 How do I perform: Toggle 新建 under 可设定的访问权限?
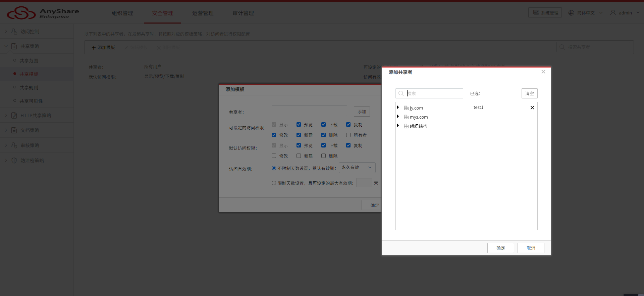pos(299,135)
